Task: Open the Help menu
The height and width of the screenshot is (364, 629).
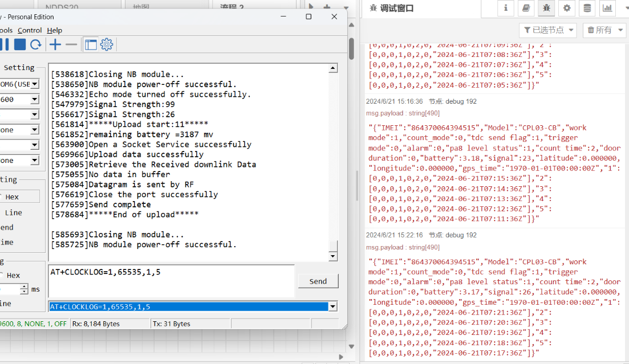Action: point(55,30)
